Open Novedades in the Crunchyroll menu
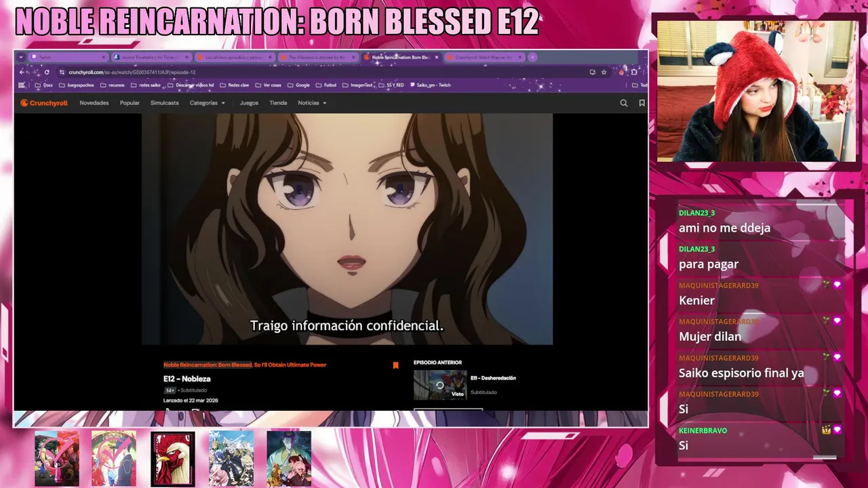The width and height of the screenshot is (868, 488). tap(94, 103)
